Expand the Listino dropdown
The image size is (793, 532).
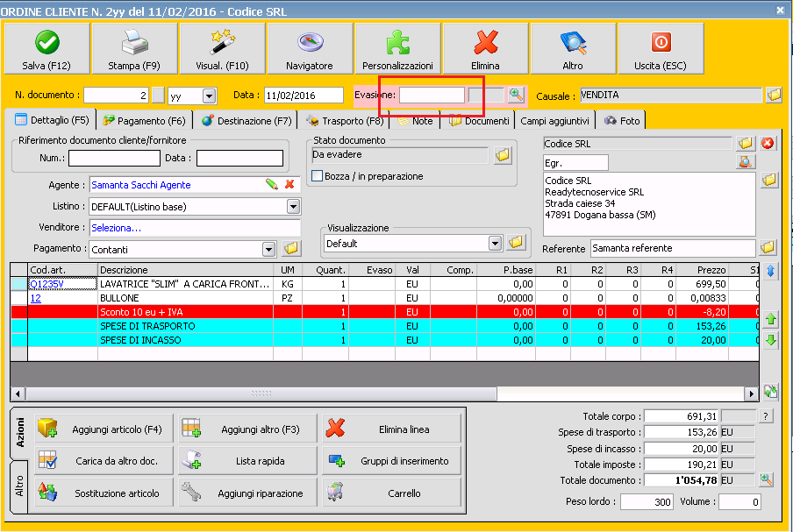point(293,207)
